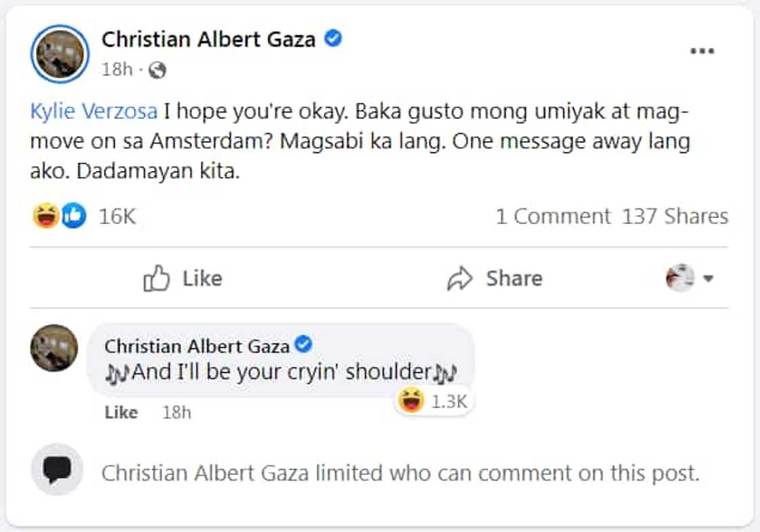Viewport: 760px width, 532px height.
Task: Open the three-dot post options menu
Action: [x=702, y=52]
